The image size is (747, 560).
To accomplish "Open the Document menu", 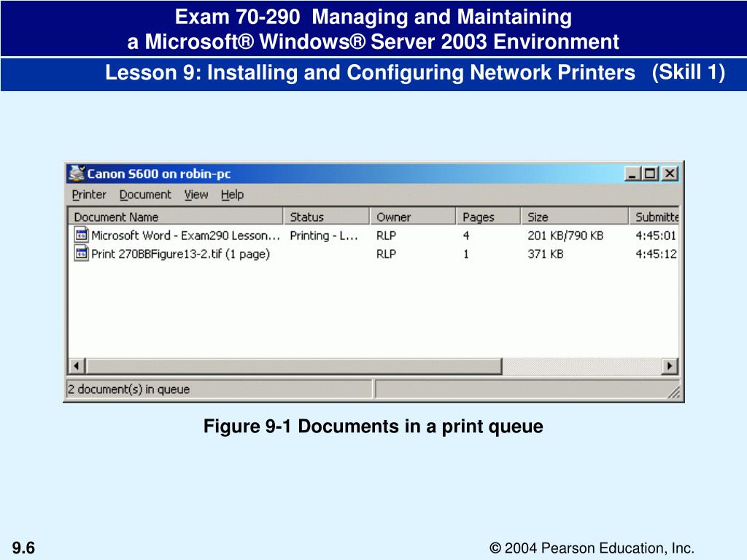I will pos(145,195).
